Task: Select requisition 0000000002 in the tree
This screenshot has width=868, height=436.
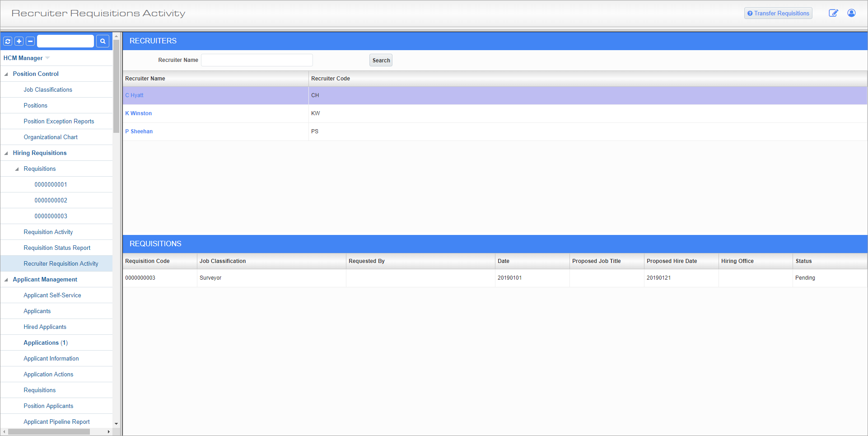Action: 51,201
